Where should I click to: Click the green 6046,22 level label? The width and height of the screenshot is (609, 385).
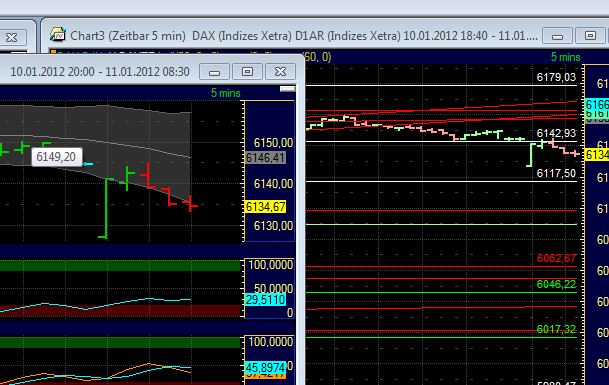point(556,284)
